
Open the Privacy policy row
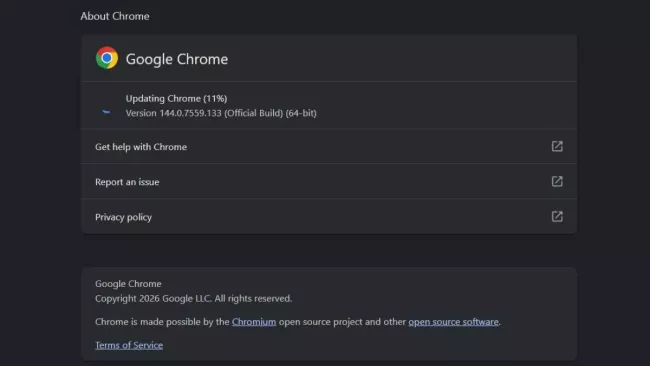329,216
